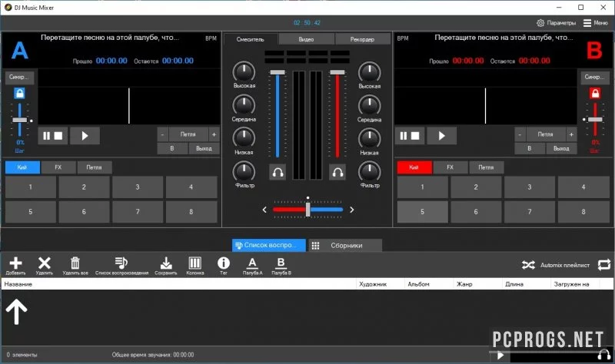Open Параметры settings gear
Screen dimensions: 615x364
click(x=540, y=23)
